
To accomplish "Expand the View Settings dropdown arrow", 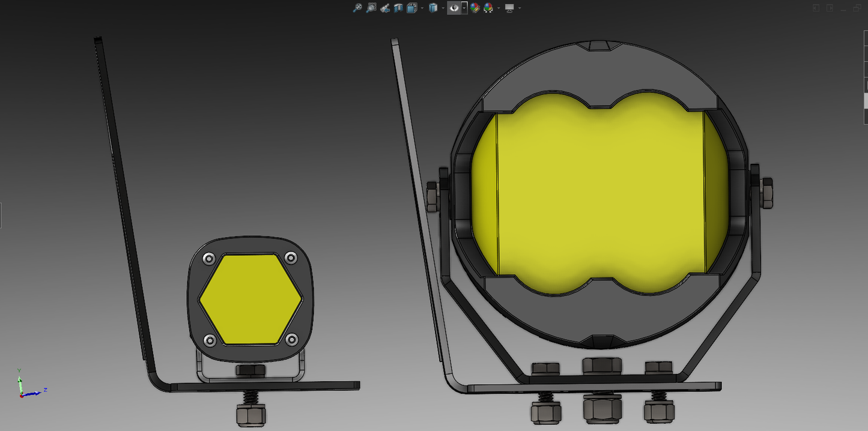I will tap(520, 8).
